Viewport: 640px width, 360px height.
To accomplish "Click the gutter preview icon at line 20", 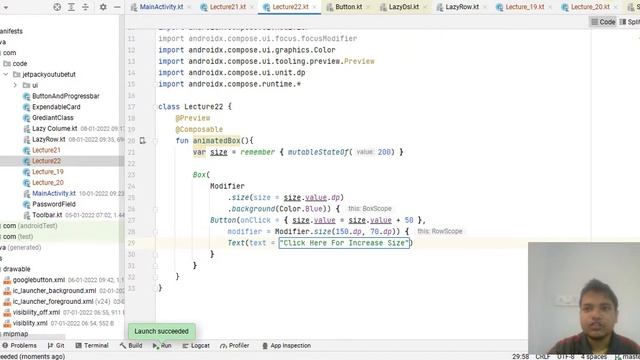I will (142, 141).
